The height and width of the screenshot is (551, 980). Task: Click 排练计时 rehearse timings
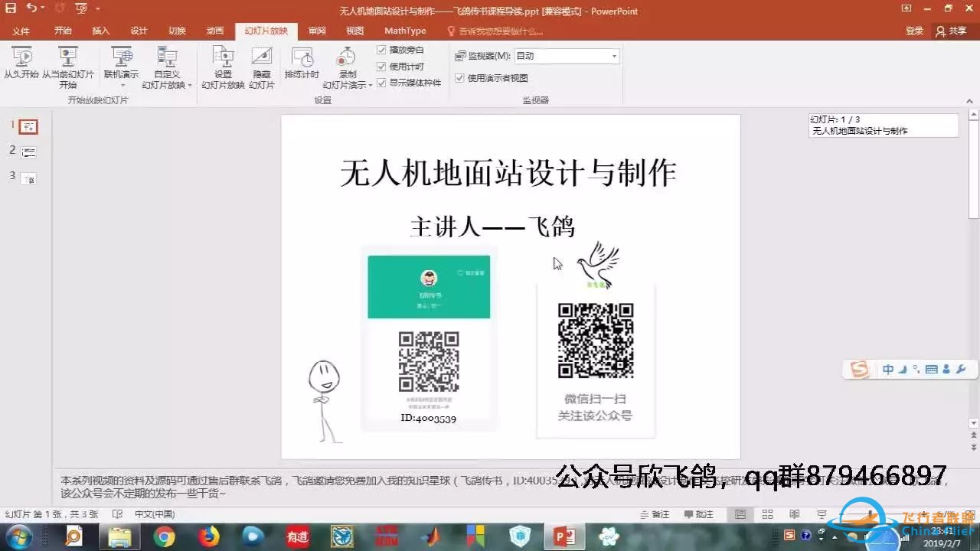[x=302, y=63]
